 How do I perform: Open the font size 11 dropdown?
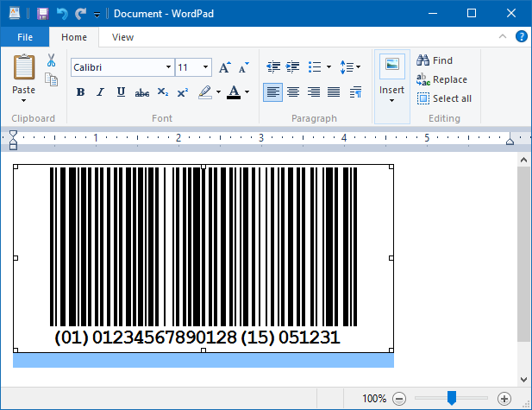pos(205,67)
